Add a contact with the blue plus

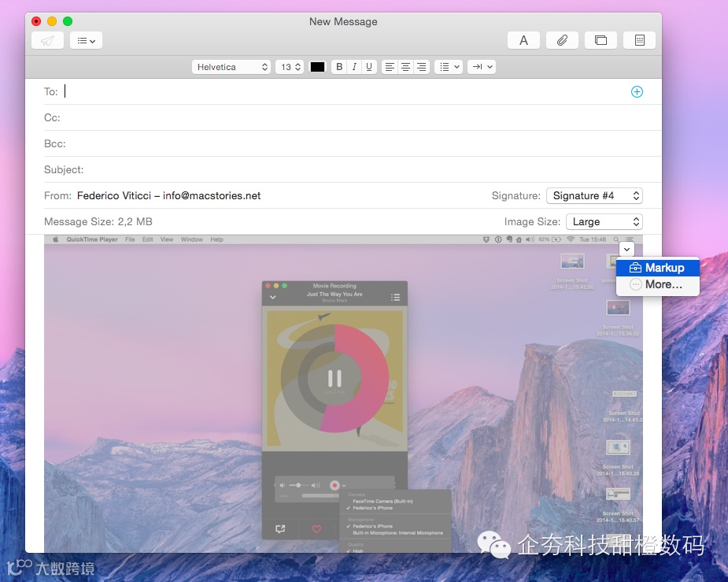637,91
